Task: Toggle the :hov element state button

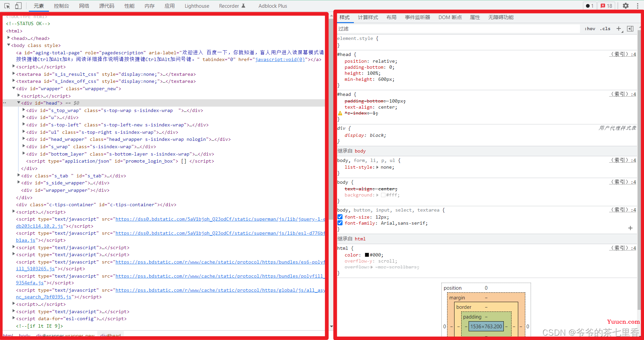Action: click(x=590, y=29)
